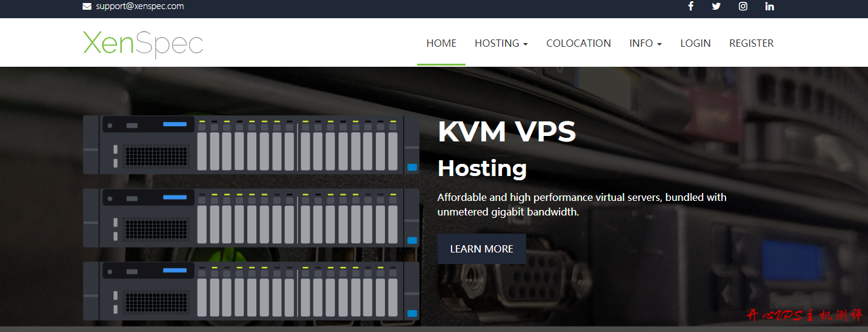Open the COLOCATION page from the navbar
This screenshot has width=868, height=332.
click(578, 43)
